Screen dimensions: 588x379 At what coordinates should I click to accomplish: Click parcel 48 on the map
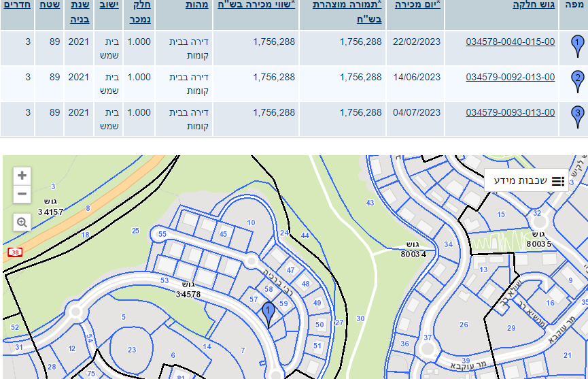[306, 284]
